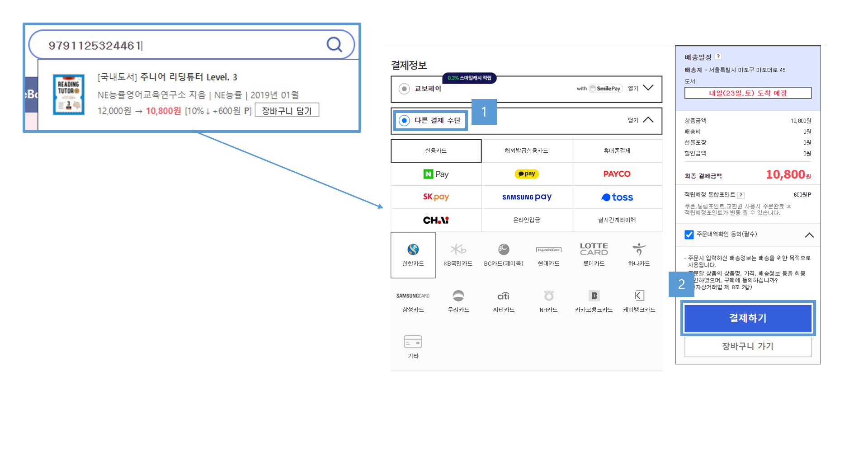
Task: Choose the BC카드(페이북) icon
Action: [504, 249]
